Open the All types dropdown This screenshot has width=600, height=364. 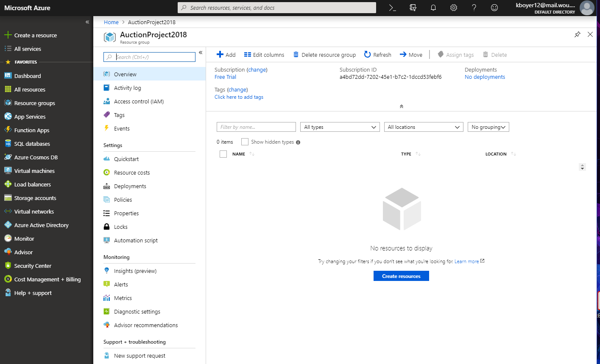tap(340, 127)
